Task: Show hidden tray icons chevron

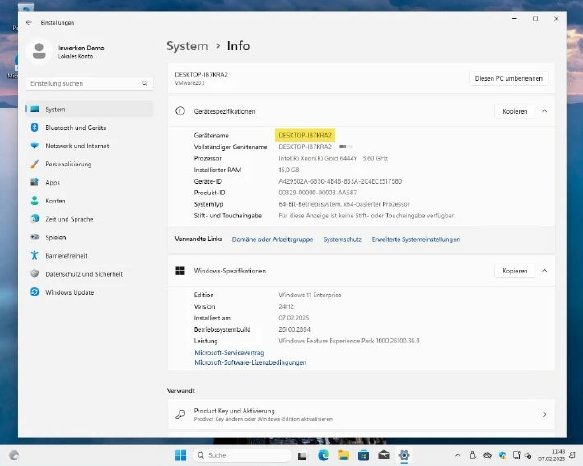Action: (x=457, y=455)
